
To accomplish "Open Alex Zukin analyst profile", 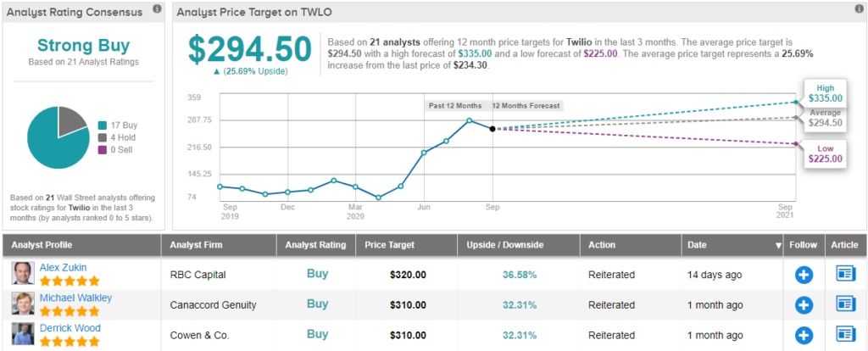I will click(x=63, y=267).
